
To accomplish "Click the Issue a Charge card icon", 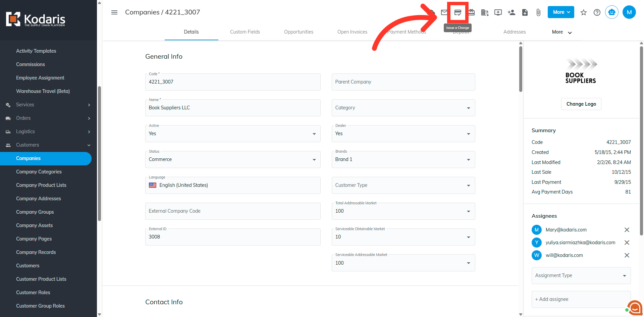I will (x=458, y=12).
